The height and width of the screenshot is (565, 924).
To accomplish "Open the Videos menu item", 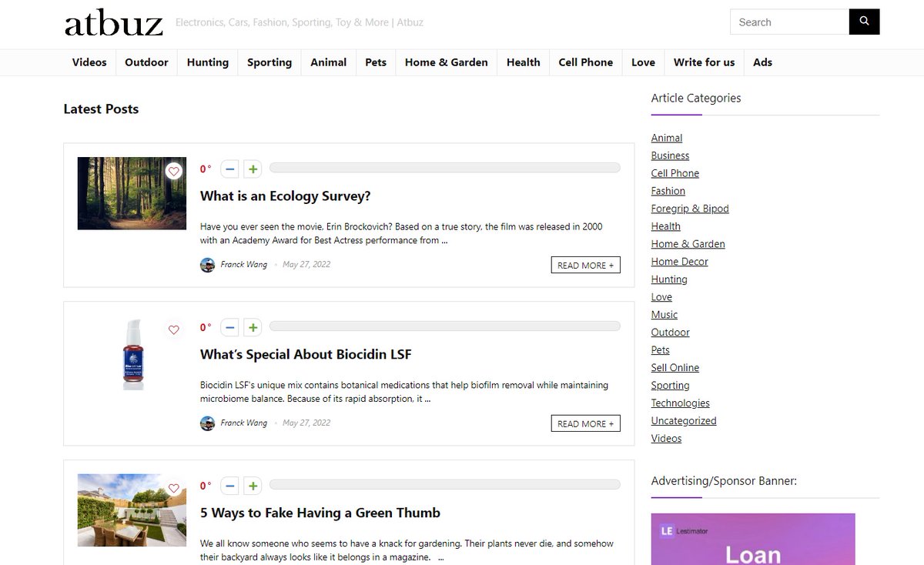I will (x=89, y=62).
